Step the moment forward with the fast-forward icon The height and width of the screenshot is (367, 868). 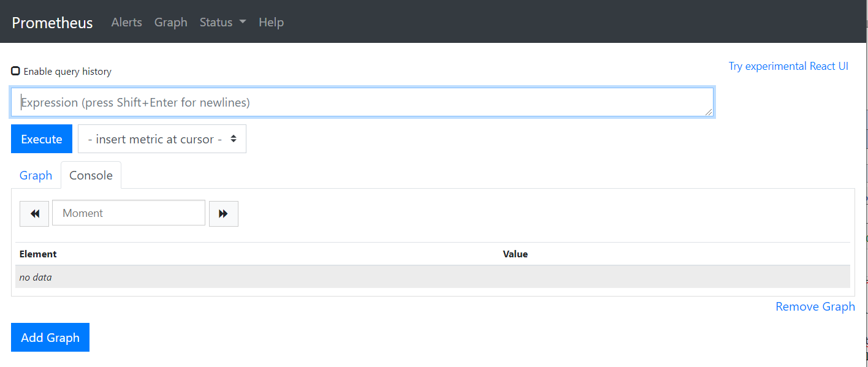(x=223, y=214)
